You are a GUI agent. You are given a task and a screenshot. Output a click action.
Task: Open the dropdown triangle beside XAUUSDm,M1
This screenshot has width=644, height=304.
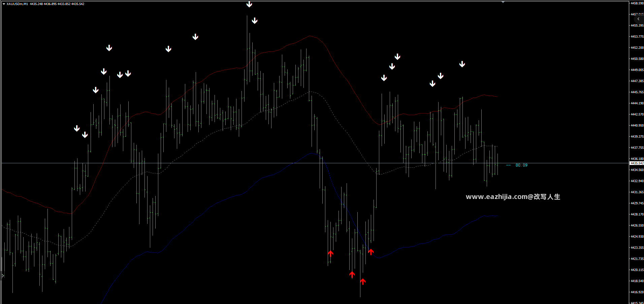4,4
